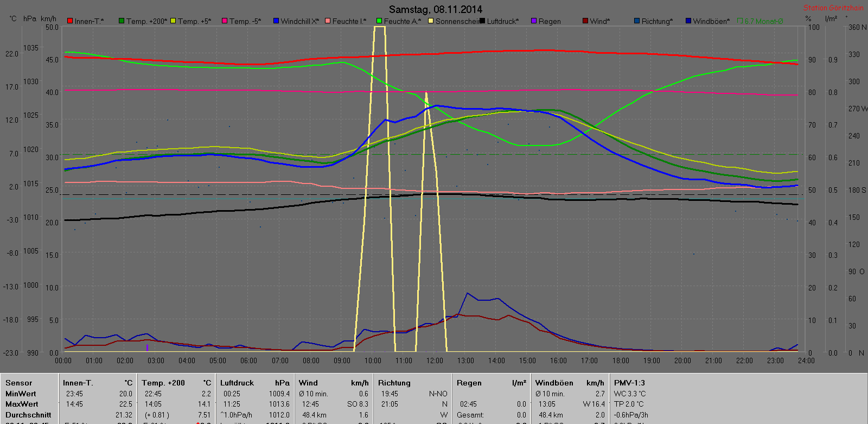Click the Luftdruck minimum value 1009.4

(x=279, y=394)
